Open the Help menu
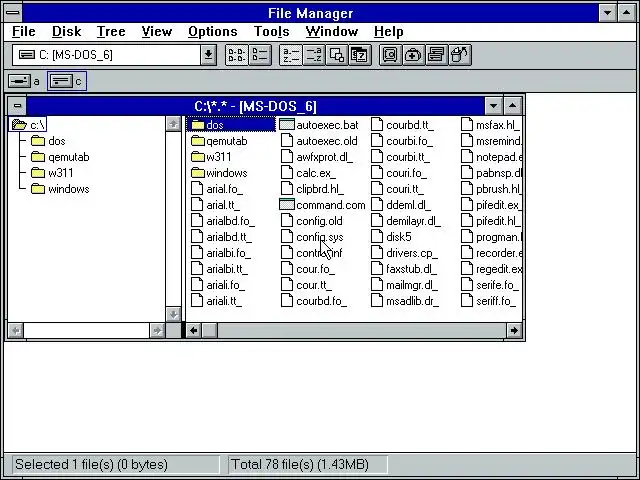640x480 pixels. tap(389, 31)
